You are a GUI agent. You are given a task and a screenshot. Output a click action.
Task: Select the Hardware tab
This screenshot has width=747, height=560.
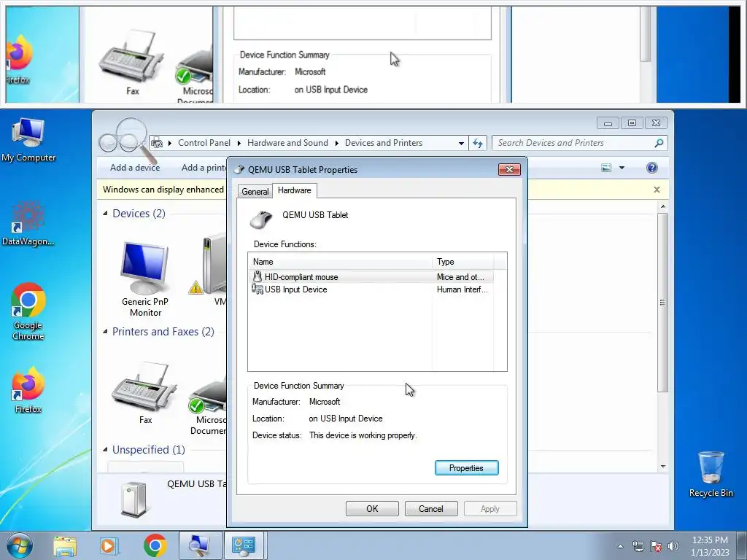[x=295, y=190]
